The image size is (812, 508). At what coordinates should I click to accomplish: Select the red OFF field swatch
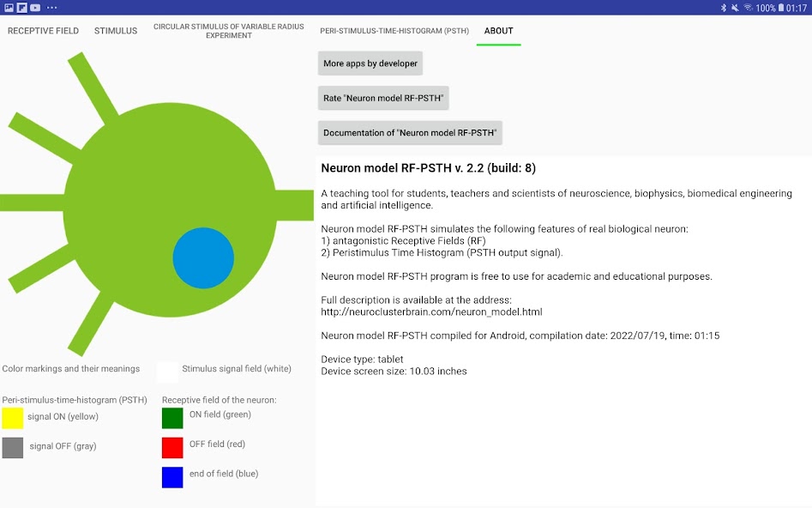click(x=172, y=447)
